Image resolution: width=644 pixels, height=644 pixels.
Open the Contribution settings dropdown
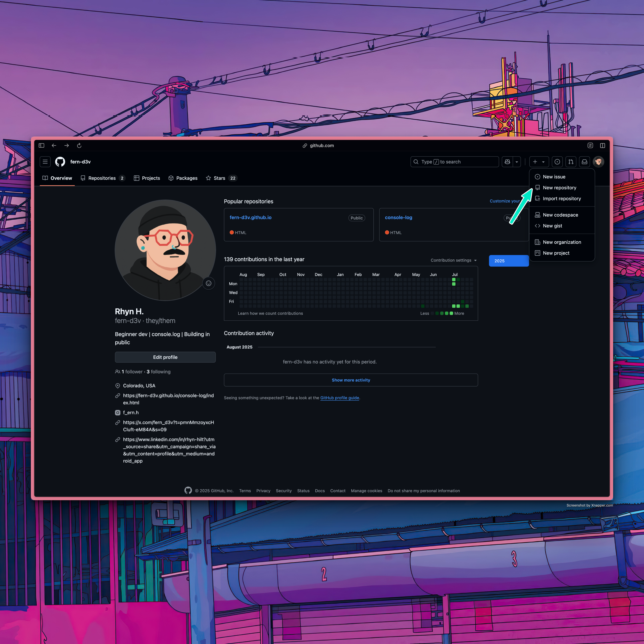pos(453,260)
